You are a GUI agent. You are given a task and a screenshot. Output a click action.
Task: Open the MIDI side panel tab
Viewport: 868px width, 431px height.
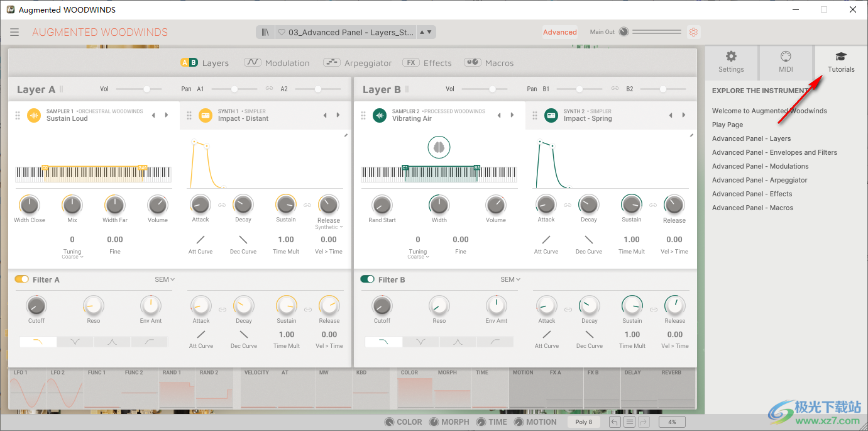pyautogui.click(x=786, y=62)
